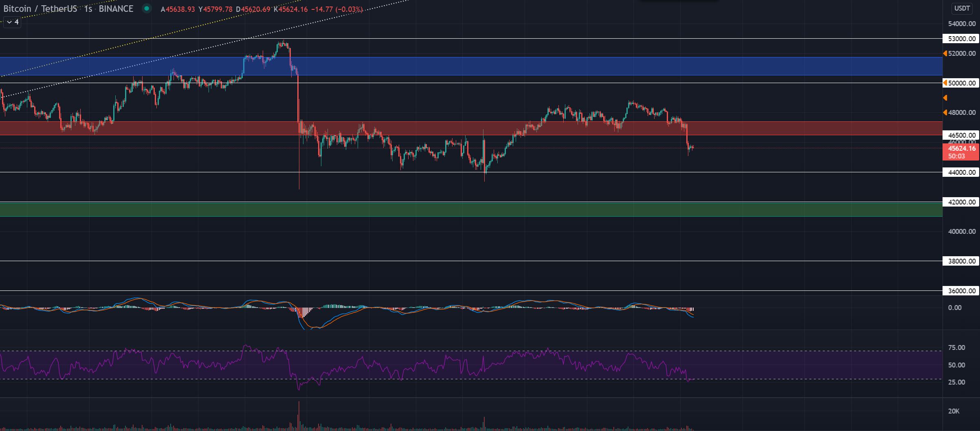Click unlabeled orange alert marker near 49000

pyautogui.click(x=945, y=98)
